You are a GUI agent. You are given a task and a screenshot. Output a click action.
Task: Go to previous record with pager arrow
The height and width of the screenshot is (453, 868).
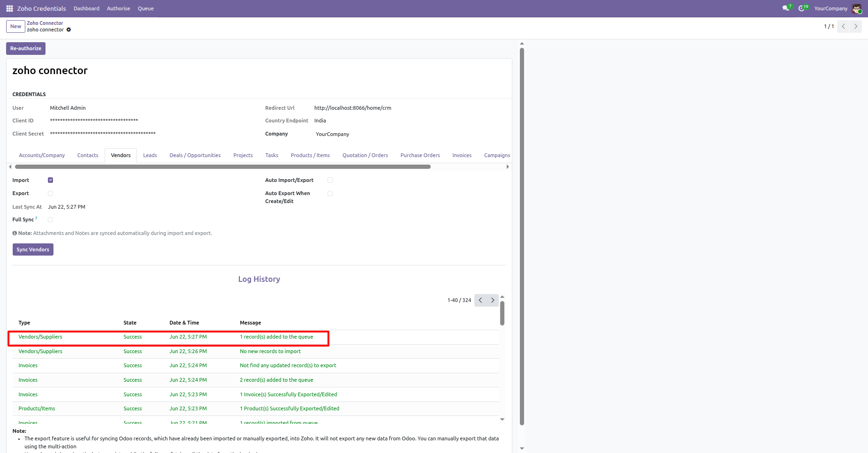point(843,26)
